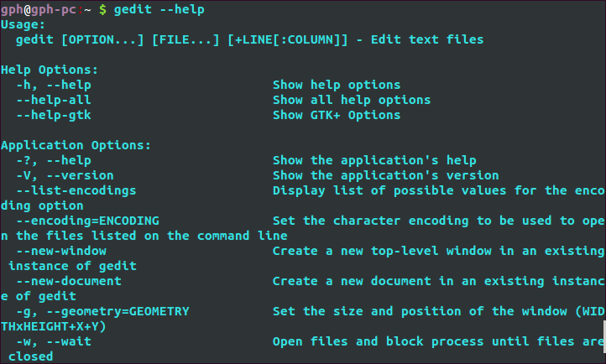
Task: Click the --new-document option text
Action: tap(69, 281)
